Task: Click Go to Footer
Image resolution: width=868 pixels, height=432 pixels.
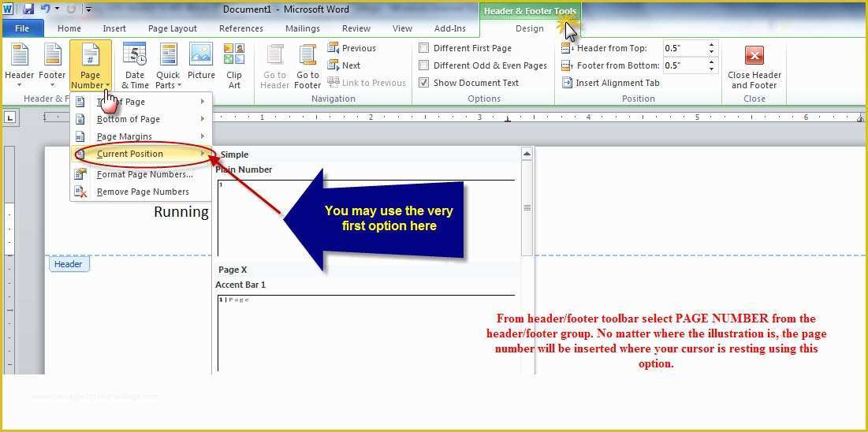Action: pyautogui.click(x=307, y=65)
